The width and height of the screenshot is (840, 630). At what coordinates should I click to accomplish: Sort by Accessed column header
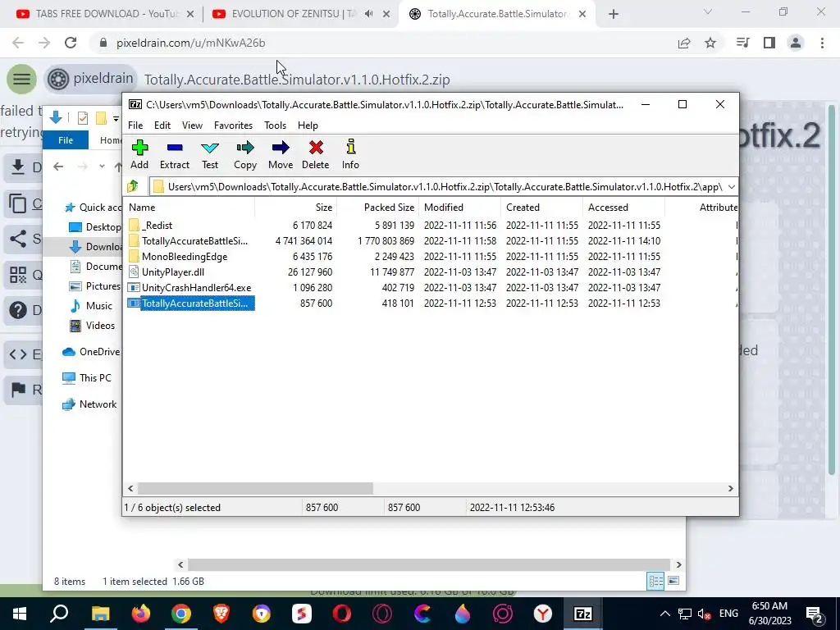(623, 208)
